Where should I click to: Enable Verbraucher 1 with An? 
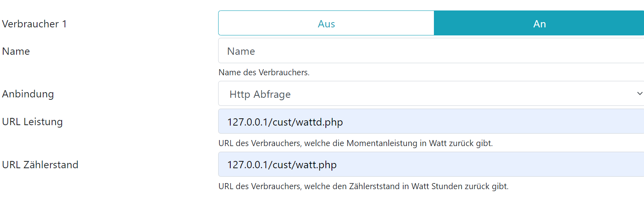tap(539, 24)
